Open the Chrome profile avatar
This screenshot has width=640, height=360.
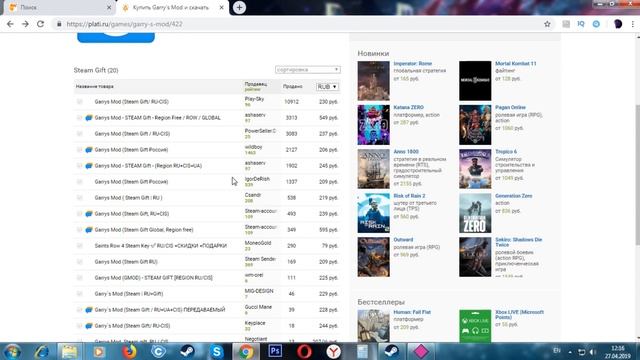pos(618,24)
